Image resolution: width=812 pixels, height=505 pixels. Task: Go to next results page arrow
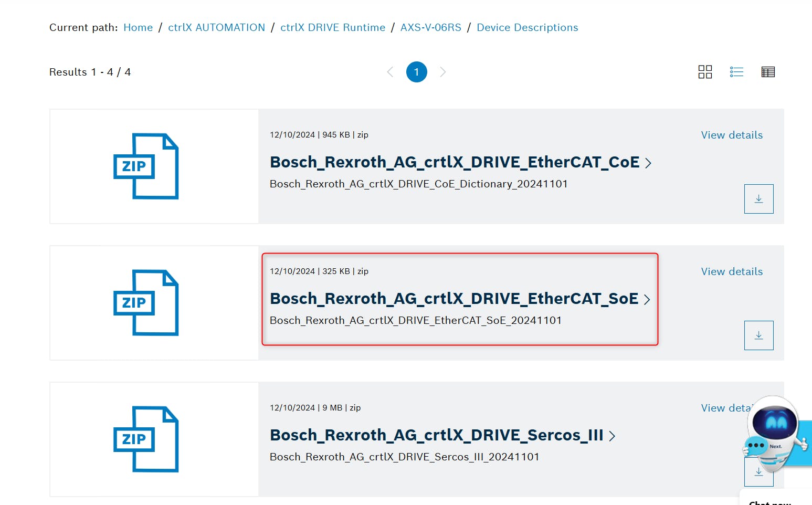[x=443, y=72]
